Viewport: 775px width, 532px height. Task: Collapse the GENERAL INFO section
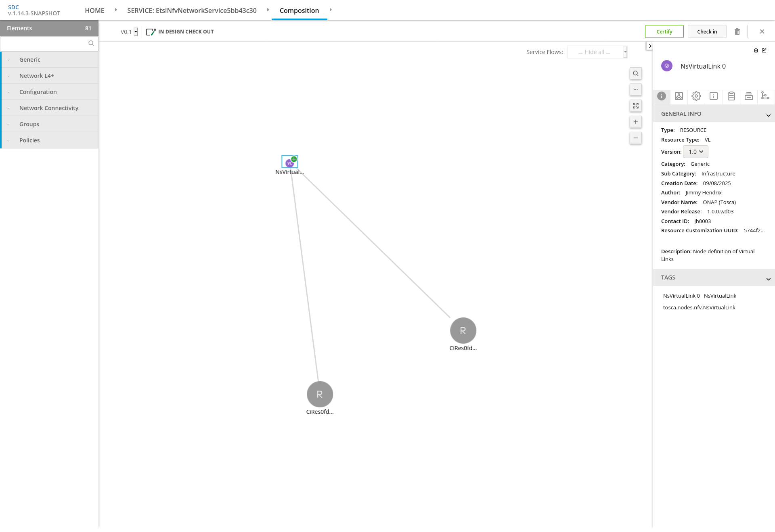tap(768, 115)
